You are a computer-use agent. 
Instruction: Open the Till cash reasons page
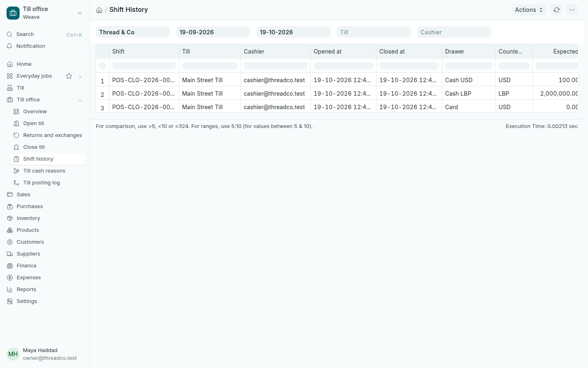point(48,171)
